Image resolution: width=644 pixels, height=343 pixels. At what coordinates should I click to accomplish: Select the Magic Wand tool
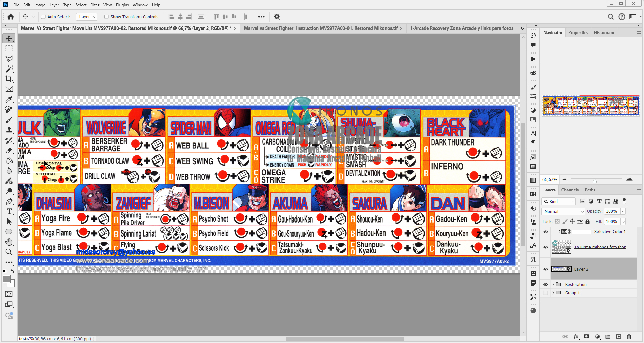pos(9,69)
